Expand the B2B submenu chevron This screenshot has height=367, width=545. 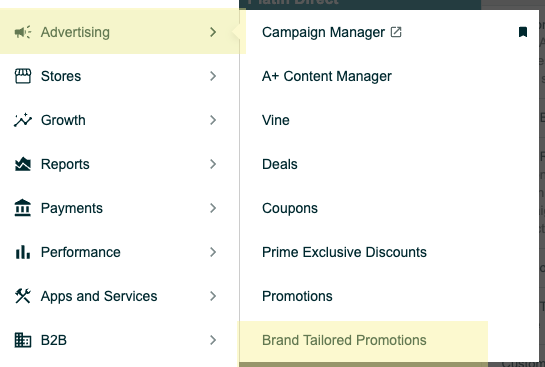coord(213,340)
